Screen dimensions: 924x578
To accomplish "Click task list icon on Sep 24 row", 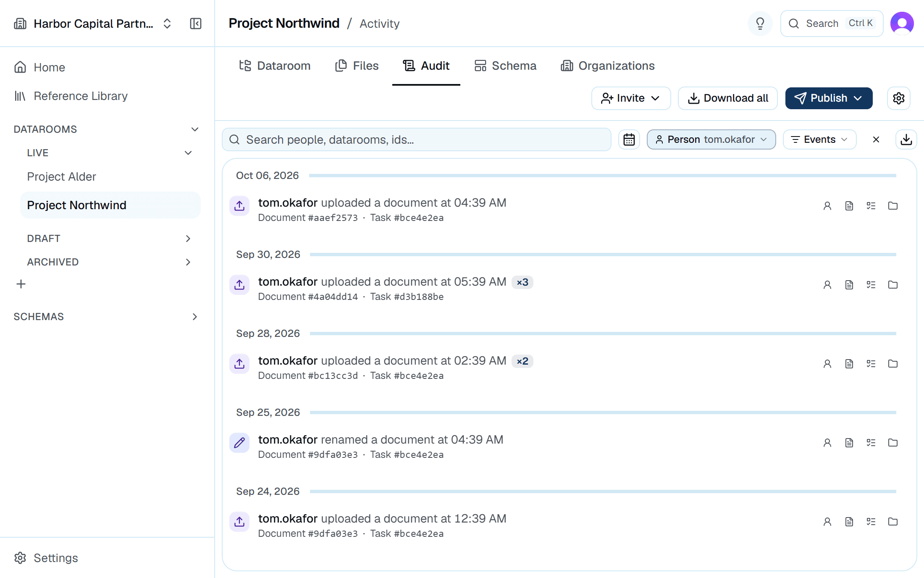I will (x=871, y=522).
